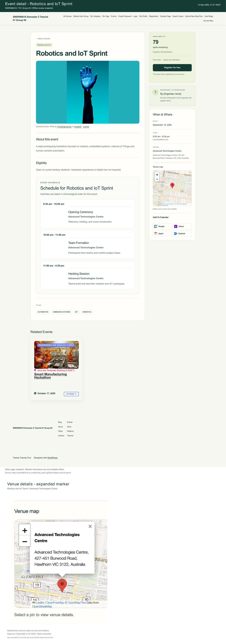Image resolution: width=226 pixels, height=644 pixels.
Task: Click the Google calendar icon
Action: click(156, 226)
